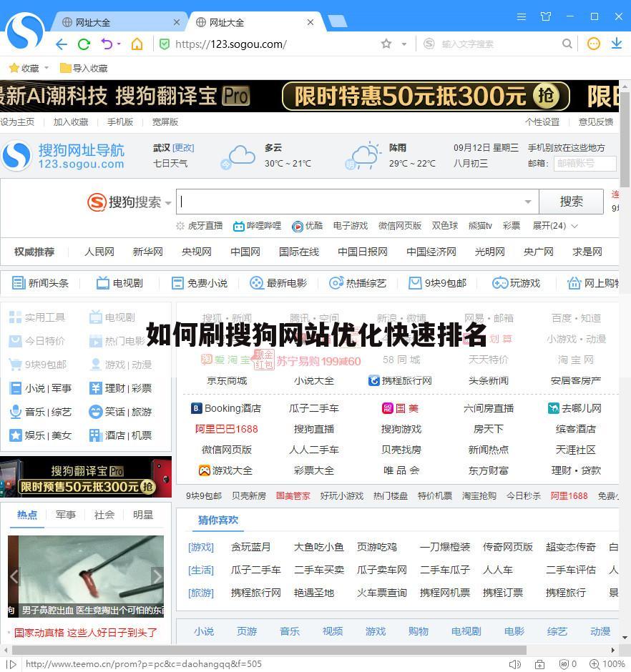The width and height of the screenshot is (631, 672).
Task: Select the 理财|彩票 currency icon
Action: tap(96, 387)
